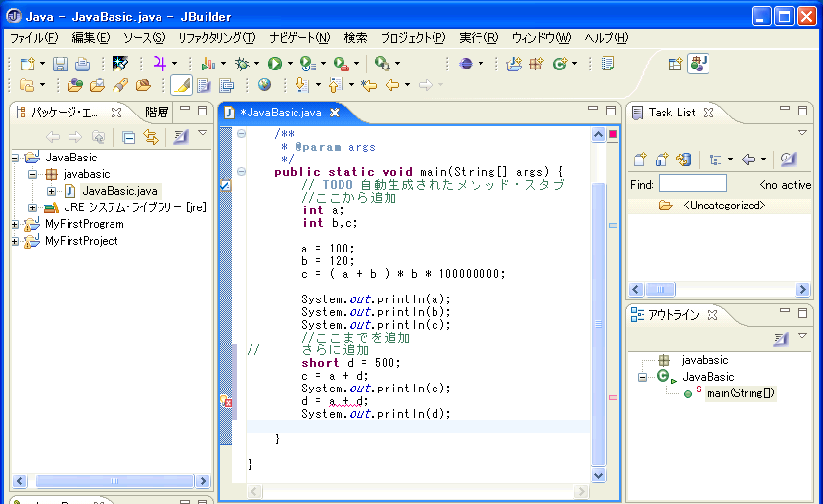Viewport: 823px width, 504px height.
Task: Open the Task List view menu dropdown
Action: tap(801, 132)
